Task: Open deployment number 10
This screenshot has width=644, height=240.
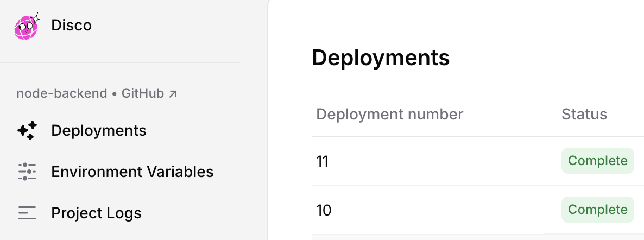Action: point(324,210)
